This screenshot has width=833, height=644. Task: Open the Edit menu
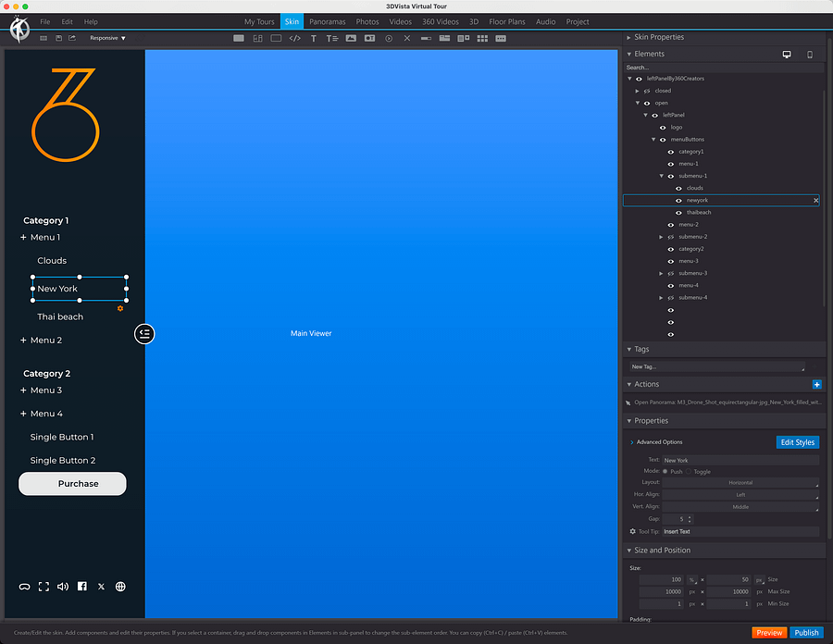coord(67,22)
